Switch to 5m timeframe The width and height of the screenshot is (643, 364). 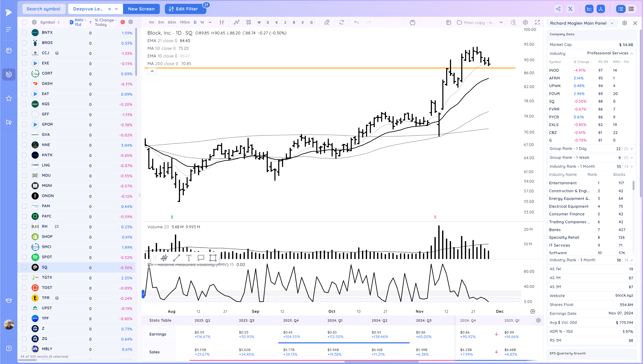[161, 23]
